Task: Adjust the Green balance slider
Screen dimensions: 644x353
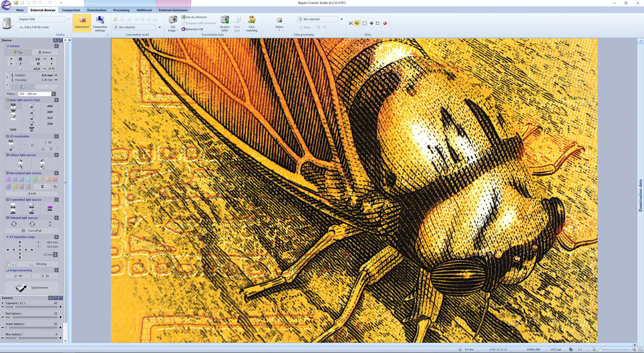Action: 31,328
